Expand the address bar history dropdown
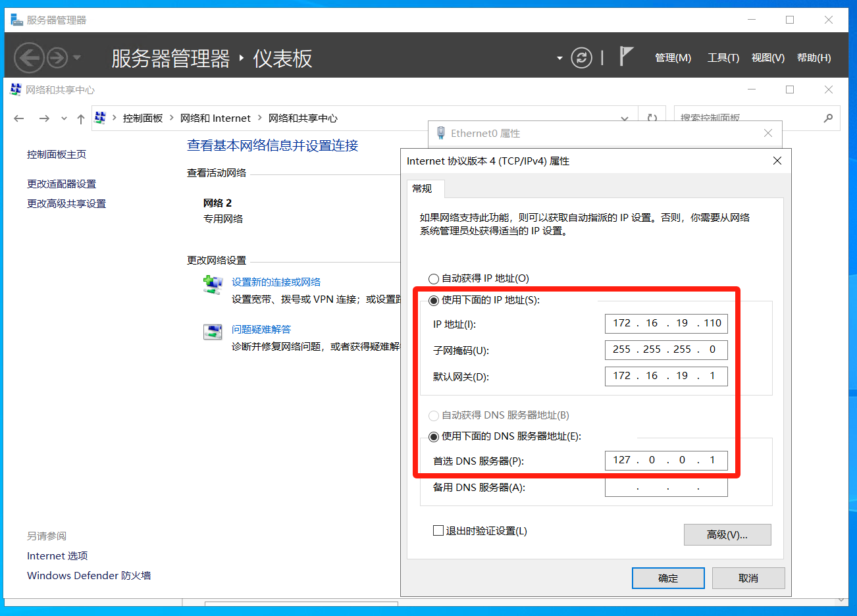This screenshot has width=857, height=616. (624, 118)
